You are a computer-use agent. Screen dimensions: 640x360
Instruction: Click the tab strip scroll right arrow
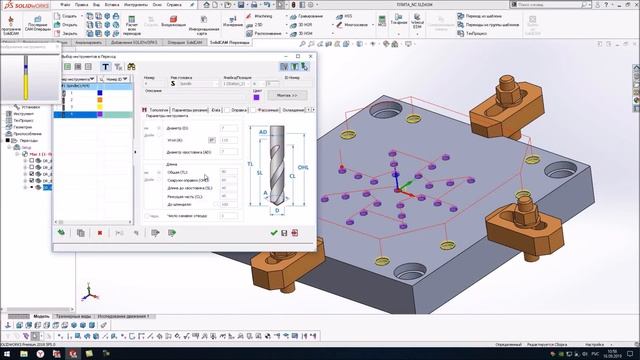coord(313,110)
